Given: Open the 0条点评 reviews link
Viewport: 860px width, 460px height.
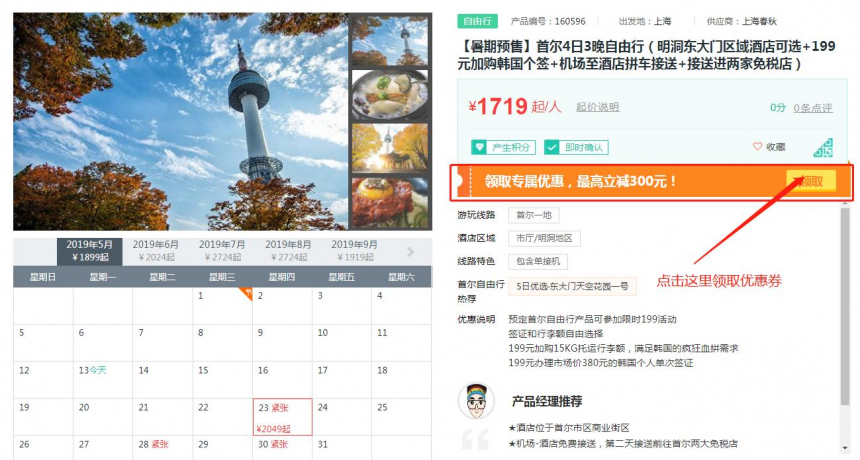Looking at the screenshot, I should pos(813,108).
